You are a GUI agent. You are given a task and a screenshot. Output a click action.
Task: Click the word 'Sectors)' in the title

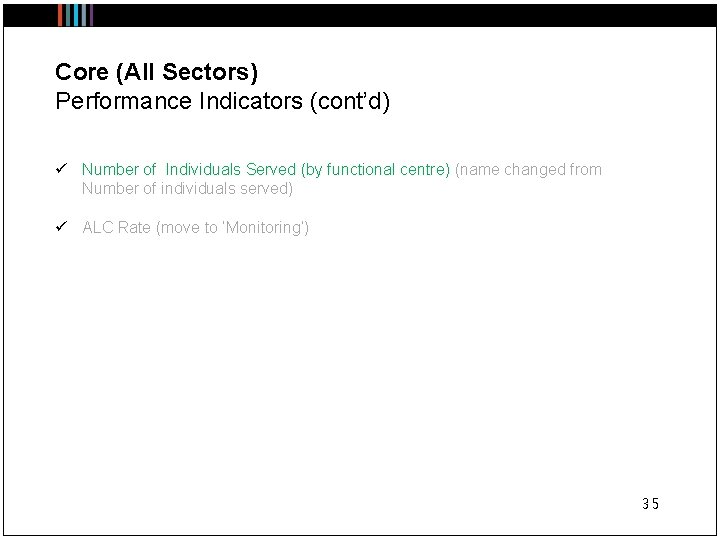[x=210, y=72]
